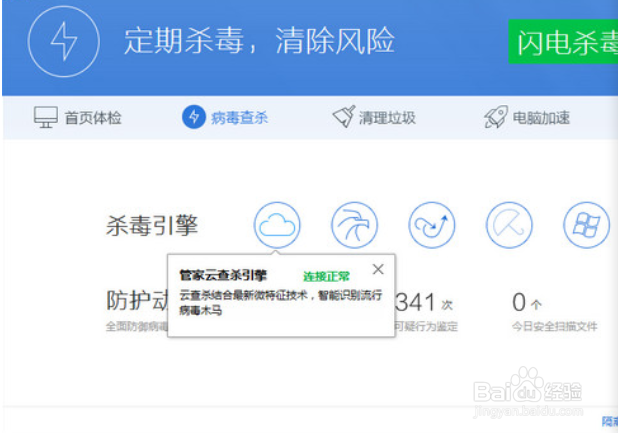The image size is (618, 433).
Task: Open the 电脑加速 tab
Action: coord(527,117)
